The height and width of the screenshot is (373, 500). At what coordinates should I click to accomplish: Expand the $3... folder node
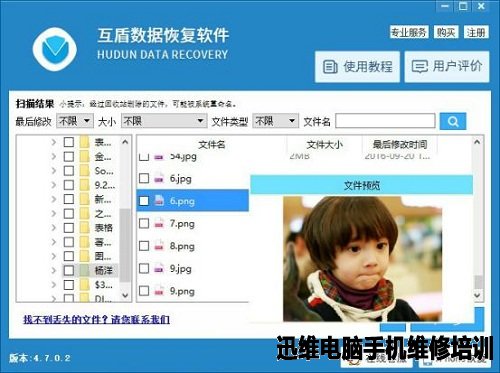(54, 285)
